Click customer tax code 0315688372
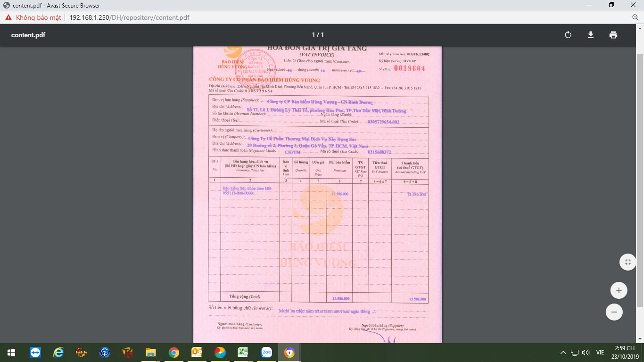 (379, 152)
